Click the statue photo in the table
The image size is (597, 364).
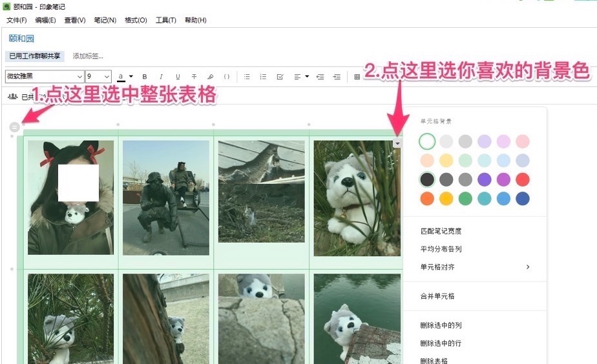point(166,197)
